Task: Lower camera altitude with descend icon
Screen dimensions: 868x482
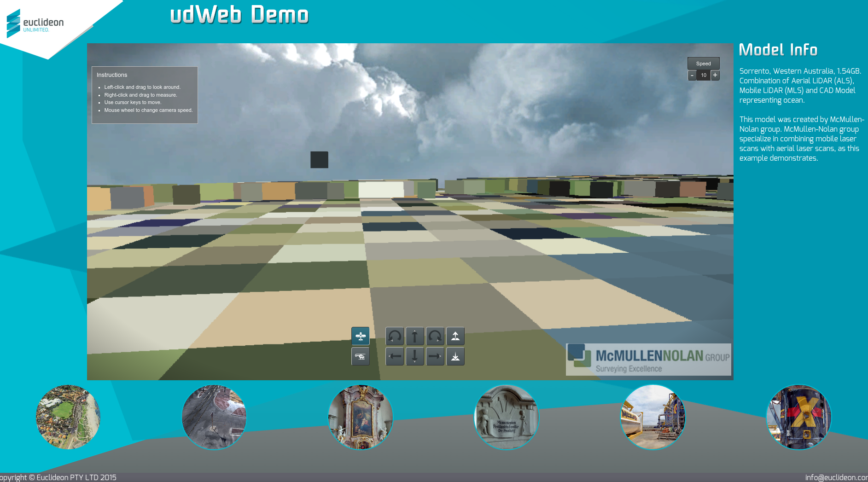Action: (x=455, y=356)
